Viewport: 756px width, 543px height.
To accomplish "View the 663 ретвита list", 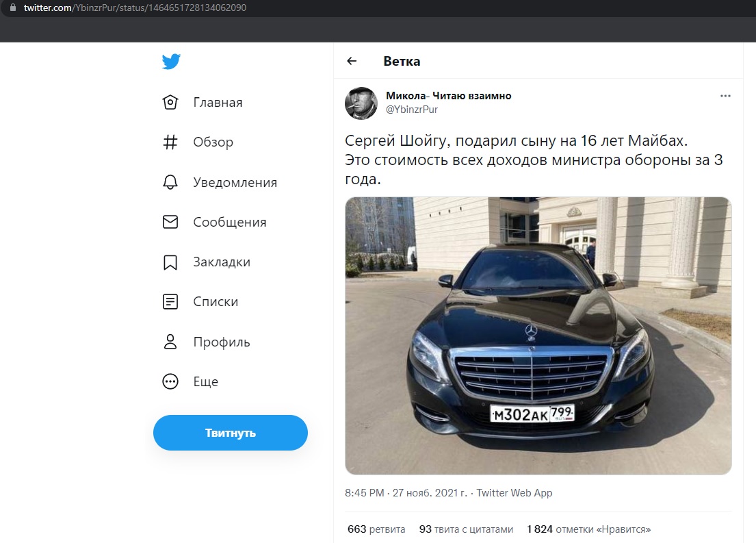I will point(376,529).
